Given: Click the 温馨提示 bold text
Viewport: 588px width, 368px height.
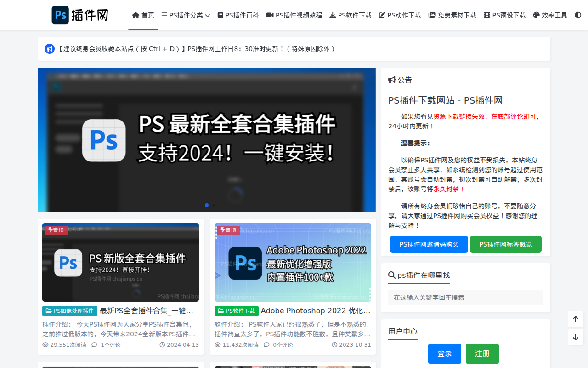Looking at the screenshot, I should [x=416, y=143].
